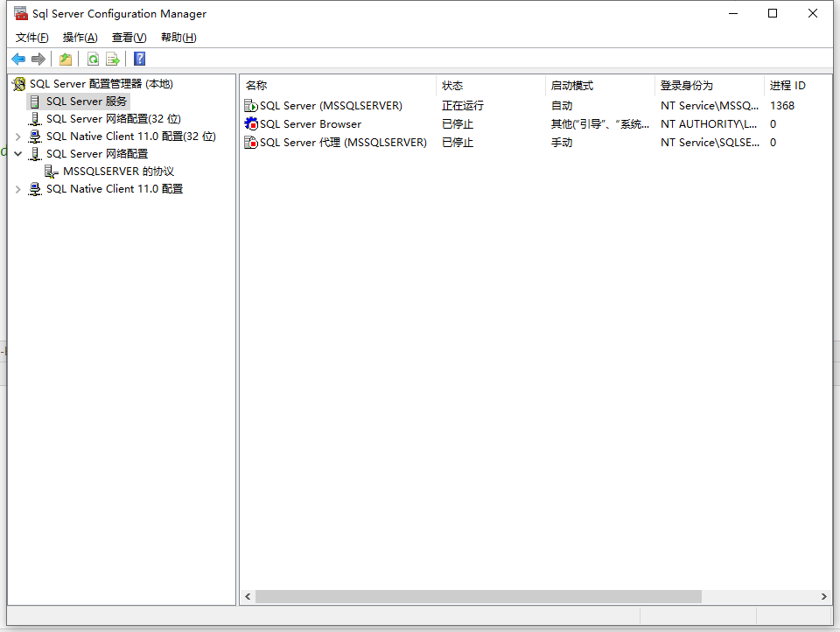This screenshot has height=632, width=840.
Task: Sort by the 名称 column header
Action: click(x=338, y=85)
